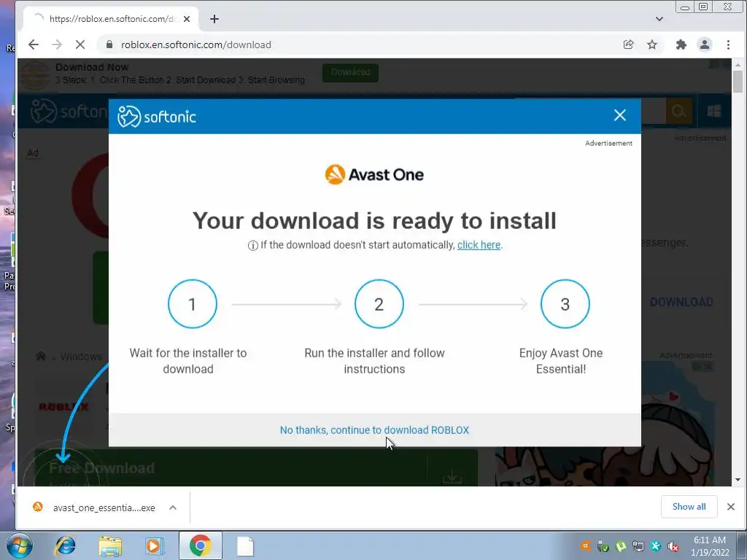Viewport: 747px width, 560px height.
Task: Click the Free Download button behind the dialog
Action: tap(256, 467)
